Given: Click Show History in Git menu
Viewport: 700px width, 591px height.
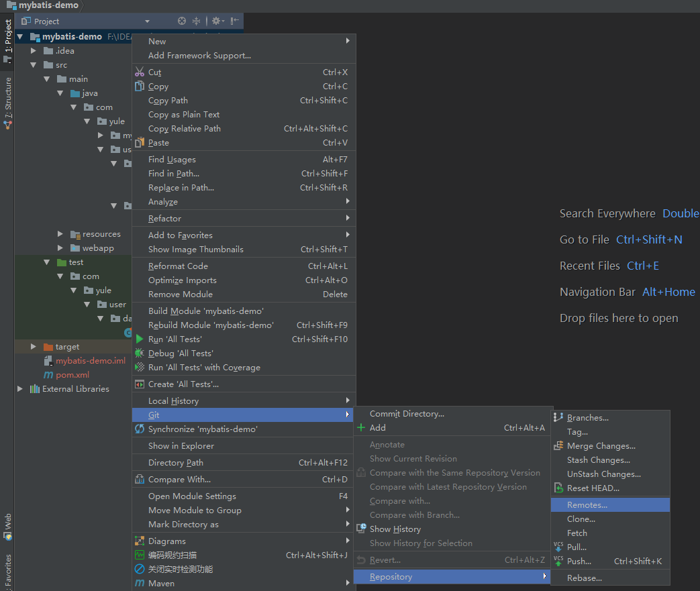Looking at the screenshot, I should (395, 529).
